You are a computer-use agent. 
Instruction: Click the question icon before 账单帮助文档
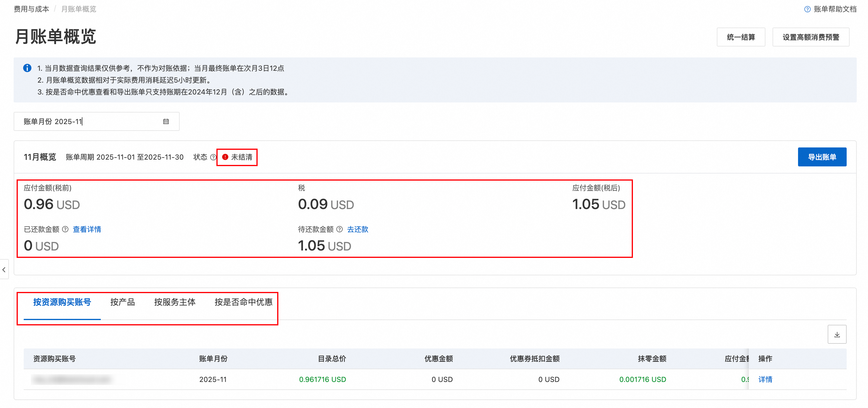click(x=807, y=9)
